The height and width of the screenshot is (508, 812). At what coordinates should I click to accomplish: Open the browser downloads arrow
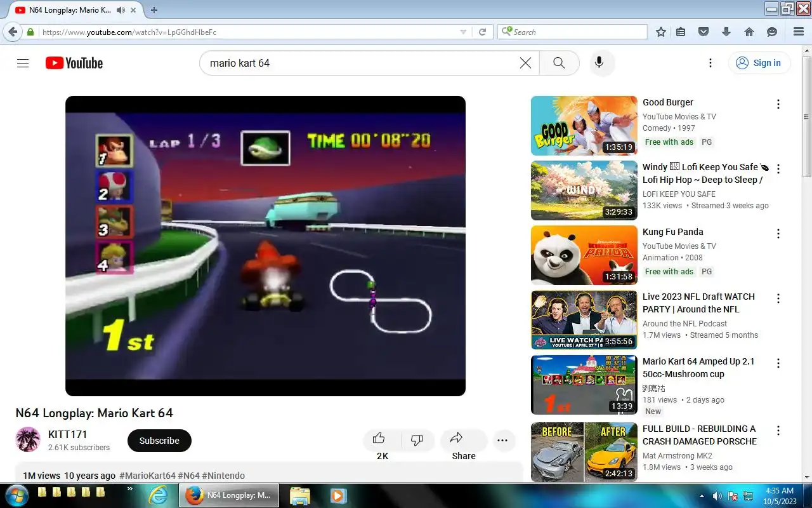(726, 32)
